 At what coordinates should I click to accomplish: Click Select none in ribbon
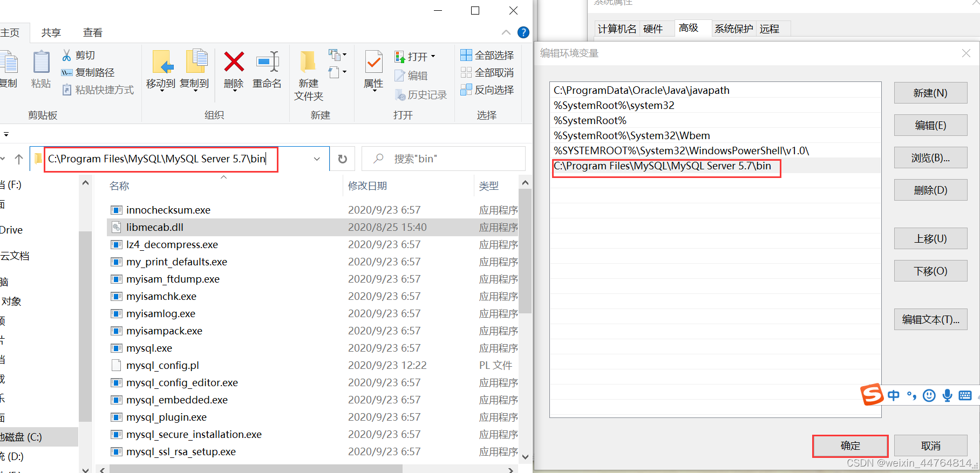click(487, 72)
